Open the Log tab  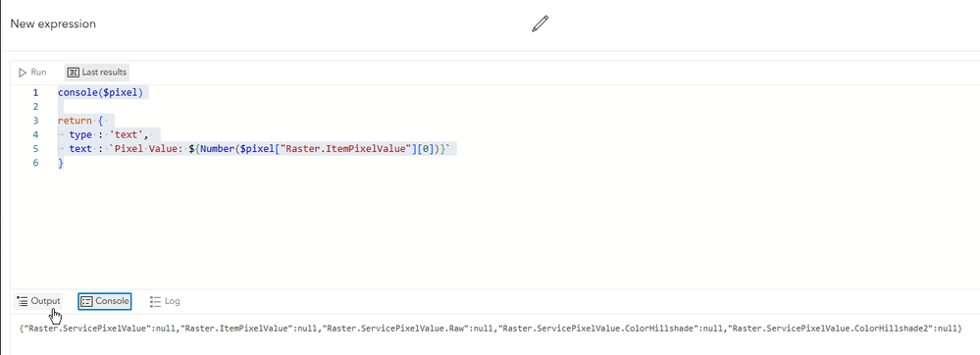click(166, 301)
